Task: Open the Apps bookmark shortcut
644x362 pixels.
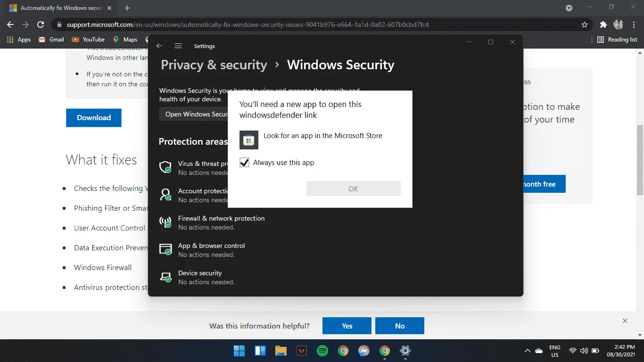Action: coord(19,40)
